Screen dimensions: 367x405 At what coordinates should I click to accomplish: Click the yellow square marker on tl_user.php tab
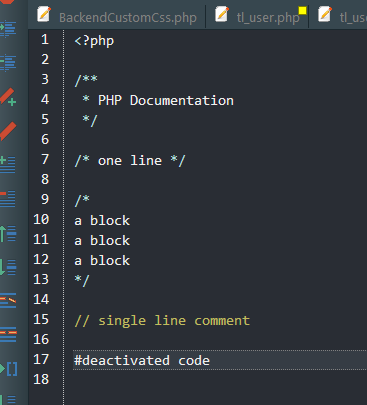302,11
